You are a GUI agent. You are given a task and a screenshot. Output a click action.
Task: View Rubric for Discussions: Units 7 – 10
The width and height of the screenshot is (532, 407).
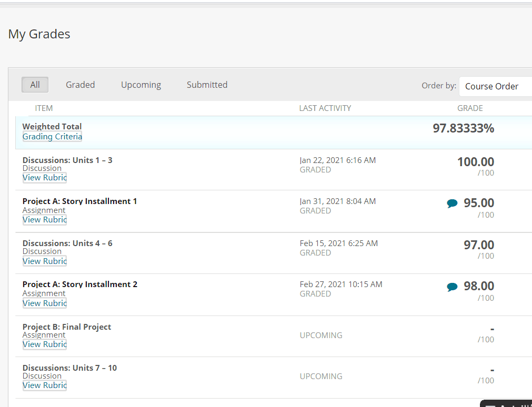pos(45,385)
